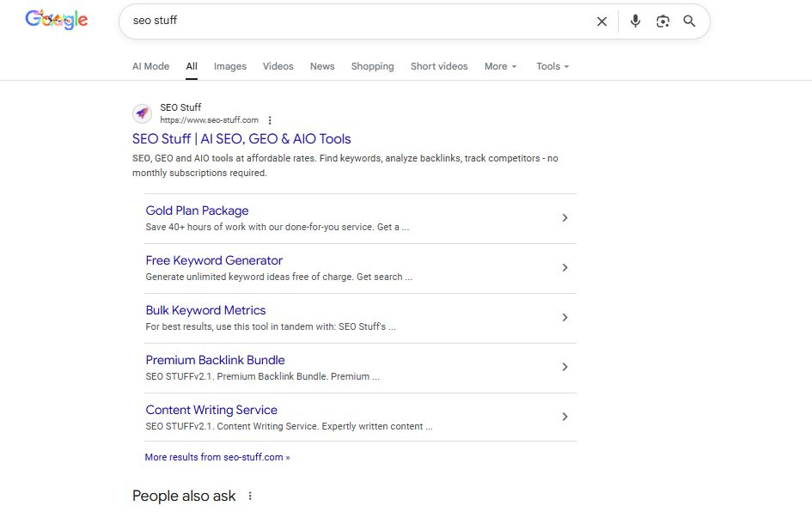Click the People also ask heading

pos(184,496)
